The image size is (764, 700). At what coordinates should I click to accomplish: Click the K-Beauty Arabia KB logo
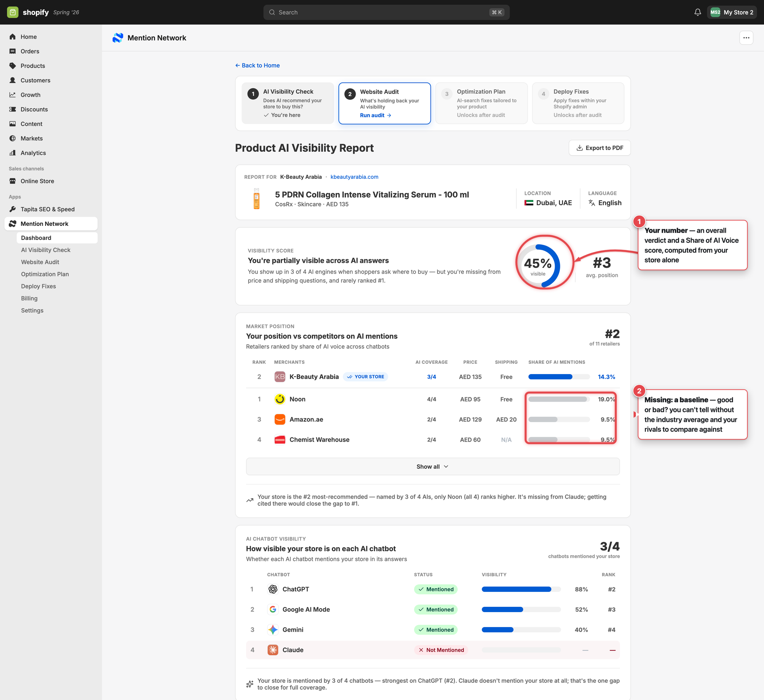280,377
